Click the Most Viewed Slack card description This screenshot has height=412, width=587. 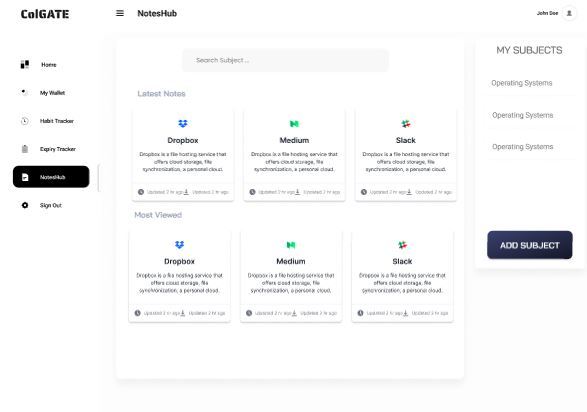coord(402,283)
